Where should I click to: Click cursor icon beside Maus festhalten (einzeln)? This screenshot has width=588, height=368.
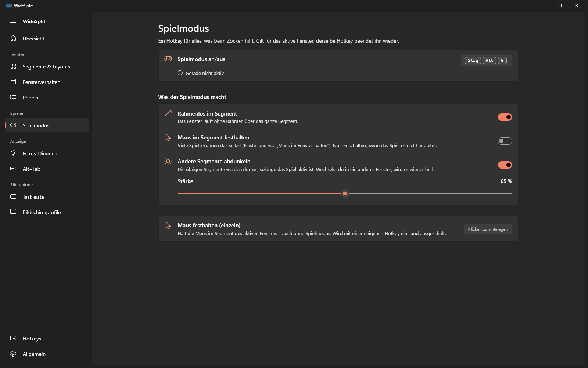pyautogui.click(x=168, y=225)
